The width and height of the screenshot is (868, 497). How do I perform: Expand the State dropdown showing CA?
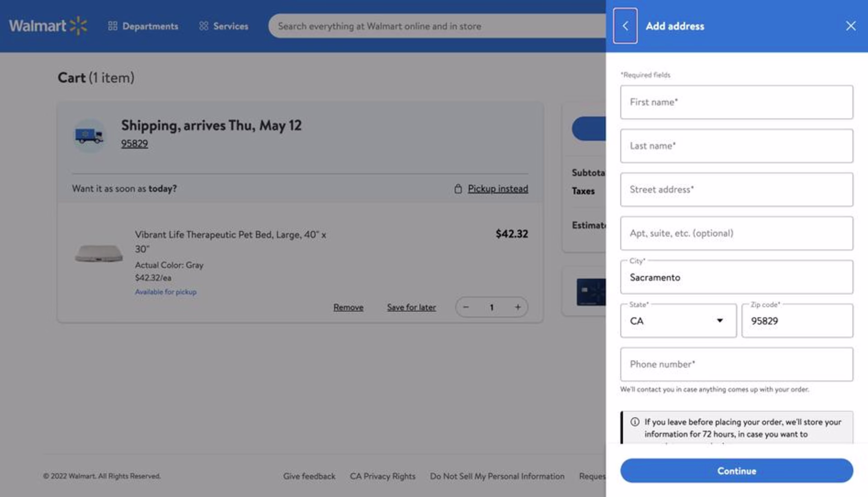coord(678,321)
